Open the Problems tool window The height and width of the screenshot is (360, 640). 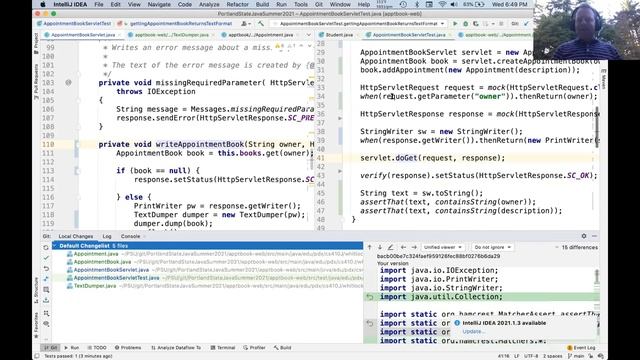128,348
